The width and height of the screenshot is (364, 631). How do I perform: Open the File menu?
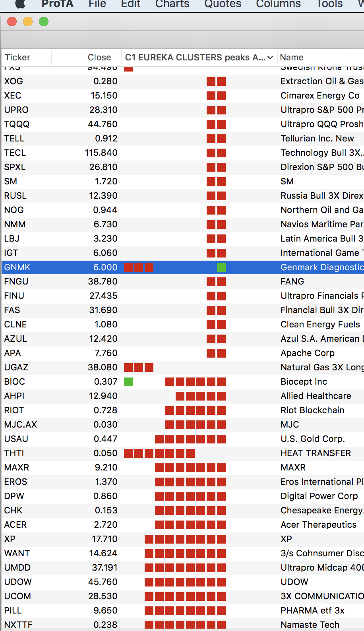coord(97,4)
